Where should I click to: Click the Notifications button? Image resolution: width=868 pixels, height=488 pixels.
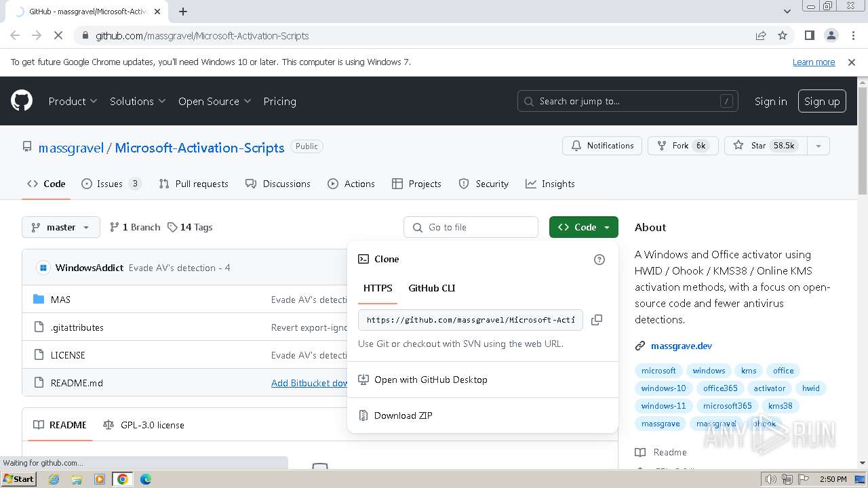pos(602,146)
